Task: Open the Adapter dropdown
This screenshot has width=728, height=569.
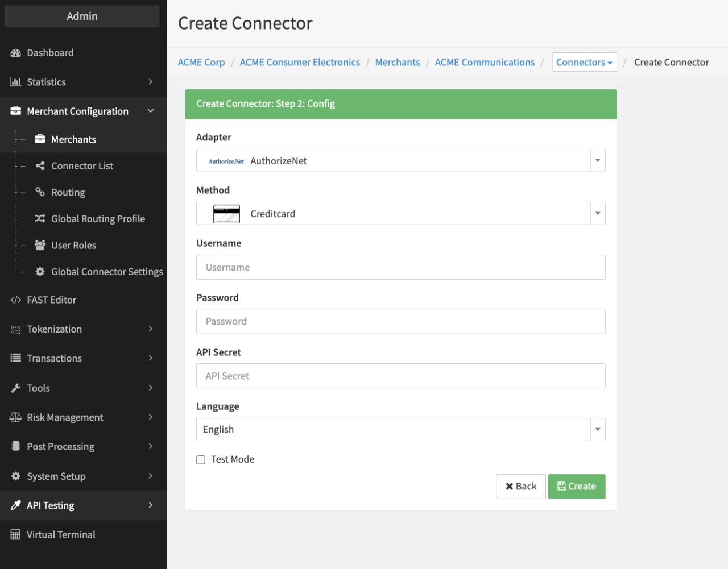Action: click(x=400, y=161)
